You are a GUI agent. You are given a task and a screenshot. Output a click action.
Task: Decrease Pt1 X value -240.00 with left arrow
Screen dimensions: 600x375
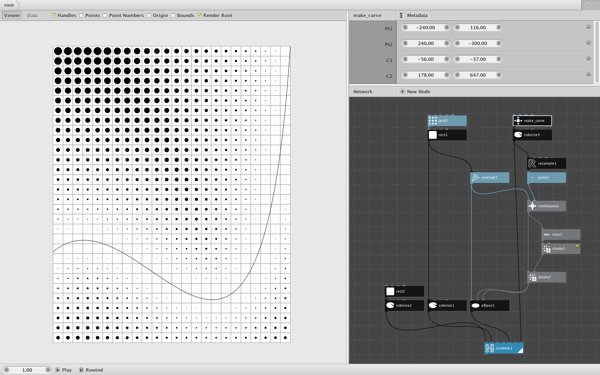(x=405, y=28)
